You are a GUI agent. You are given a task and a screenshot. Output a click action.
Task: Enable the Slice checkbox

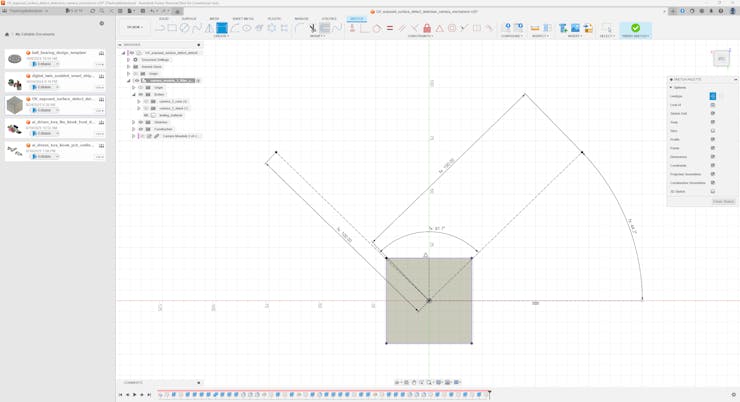[x=713, y=131]
